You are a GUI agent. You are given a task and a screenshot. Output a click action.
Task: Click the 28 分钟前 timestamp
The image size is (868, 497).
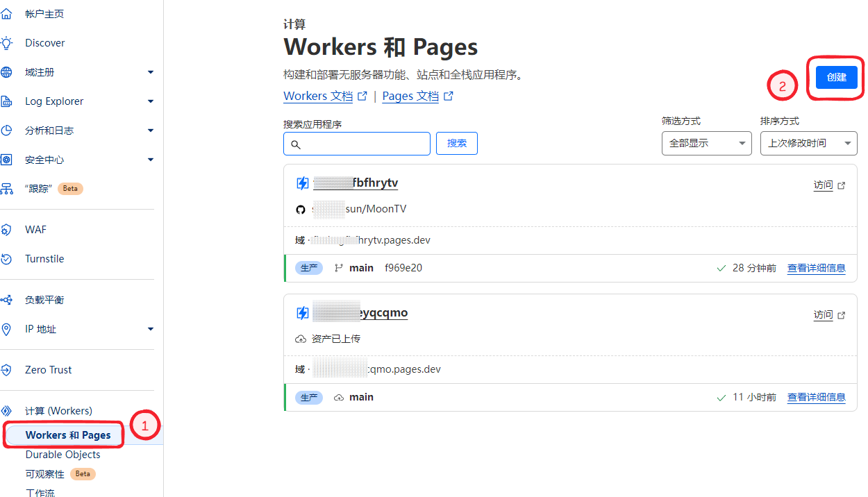tap(754, 268)
